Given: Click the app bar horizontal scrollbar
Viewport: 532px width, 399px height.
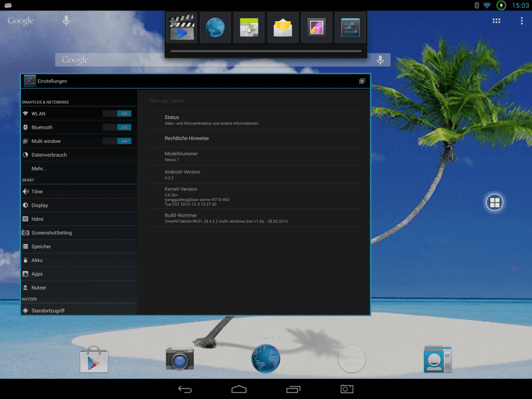Looking at the screenshot, I should pos(265,51).
